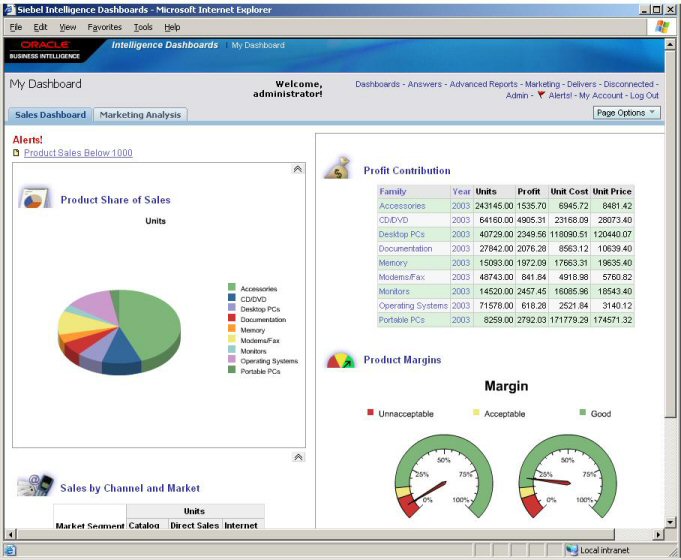This screenshot has height=560, width=681.
Task: Open the Tools menu
Action: (143, 27)
